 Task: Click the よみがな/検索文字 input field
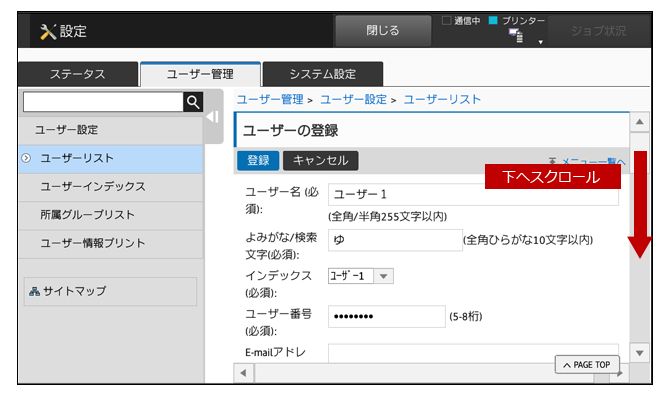[395, 240]
